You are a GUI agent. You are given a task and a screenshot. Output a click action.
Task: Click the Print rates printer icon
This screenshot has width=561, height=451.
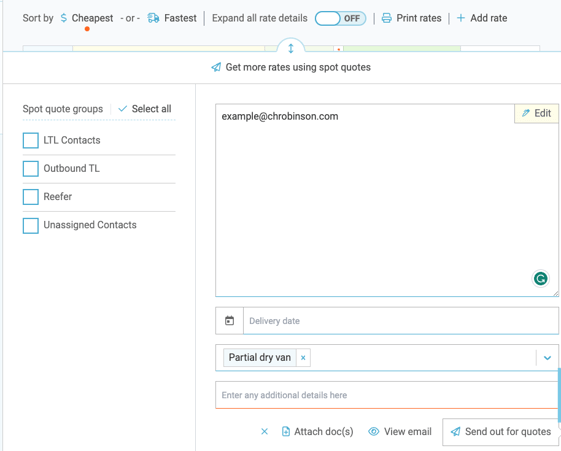pos(386,18)
